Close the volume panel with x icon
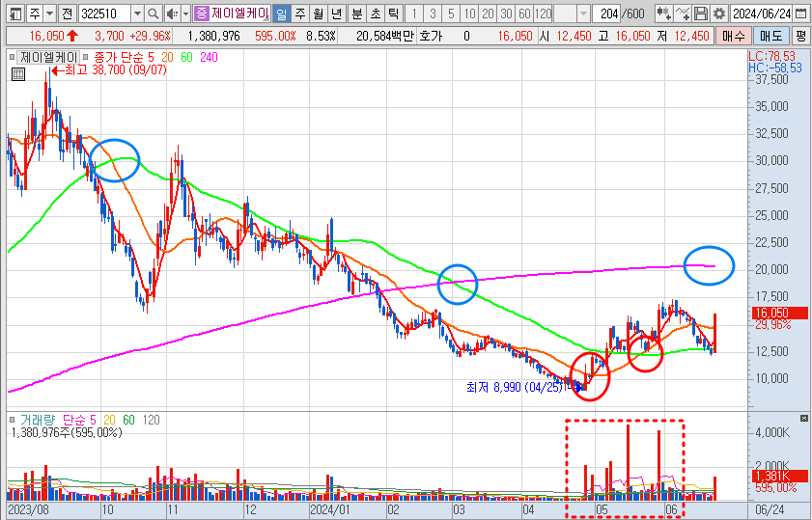The width and height of the screenshot is (812, 520). [803, 418]
